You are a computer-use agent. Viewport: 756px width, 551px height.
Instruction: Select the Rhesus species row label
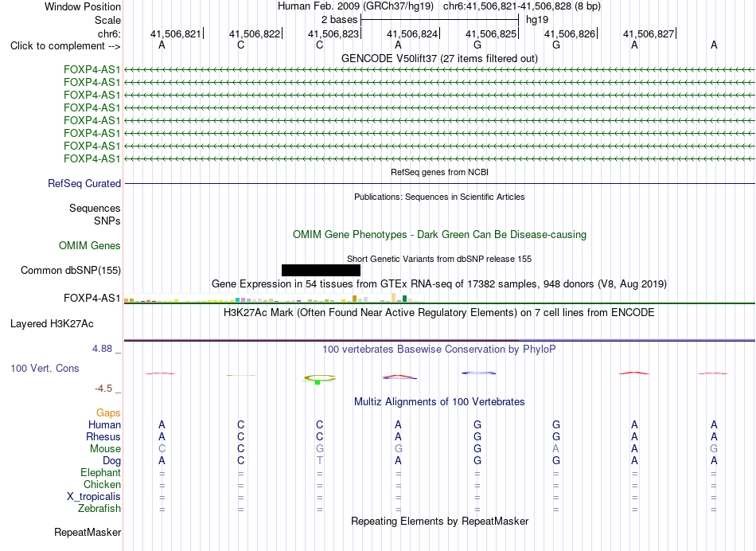[x=103, y=436]
